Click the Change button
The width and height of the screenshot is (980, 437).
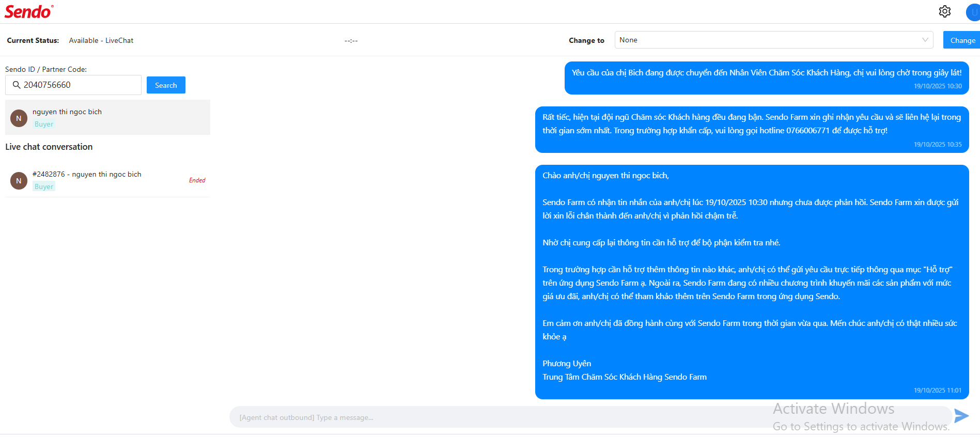click(962, 40)
